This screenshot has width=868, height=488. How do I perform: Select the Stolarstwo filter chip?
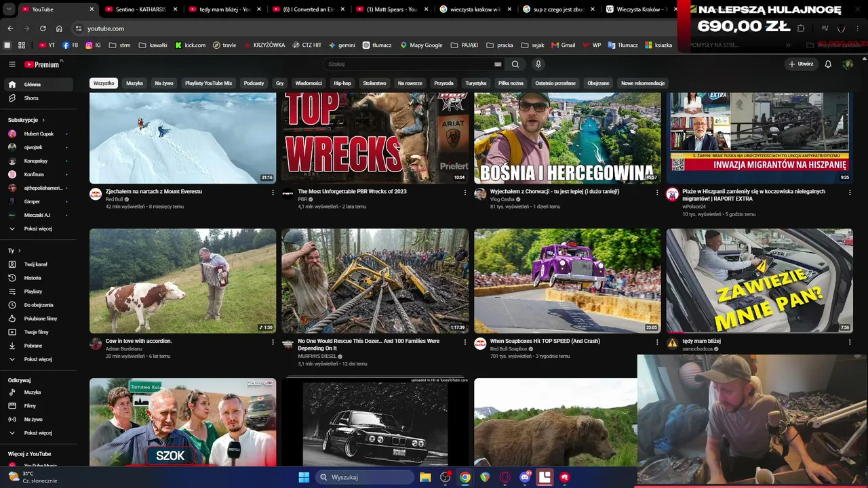[374, 83]
